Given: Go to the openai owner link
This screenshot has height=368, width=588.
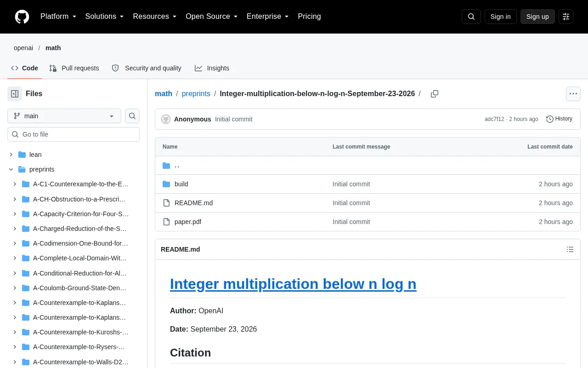Looking at the screenshot, I should 23,48.
